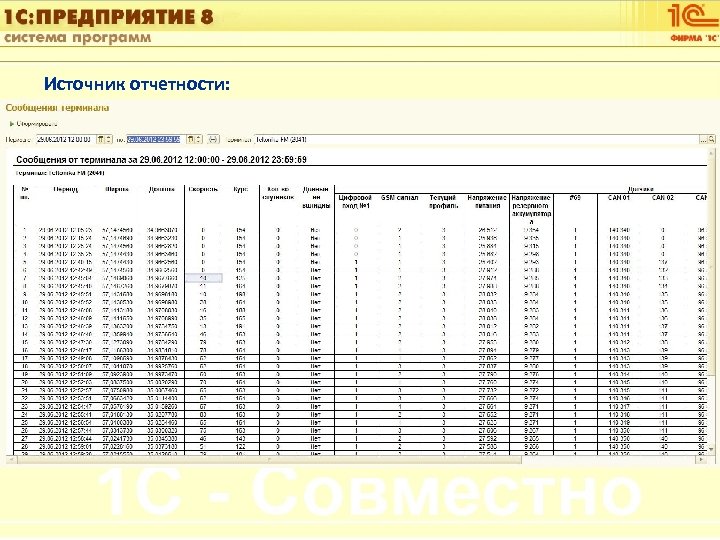Viewport: 720px width, 540px height.
Task: Click the vertical scrollbar down arrow
Action: 711,449
